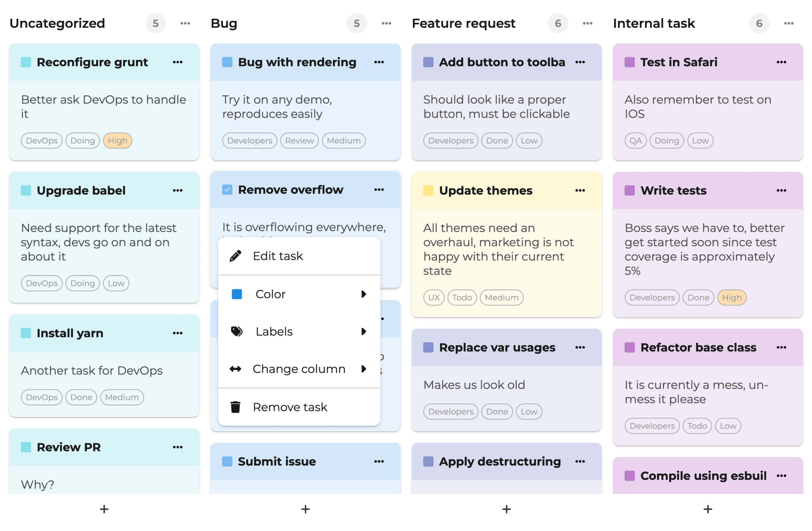Open options menu for Reconfigure grunt card

point(177,62)
